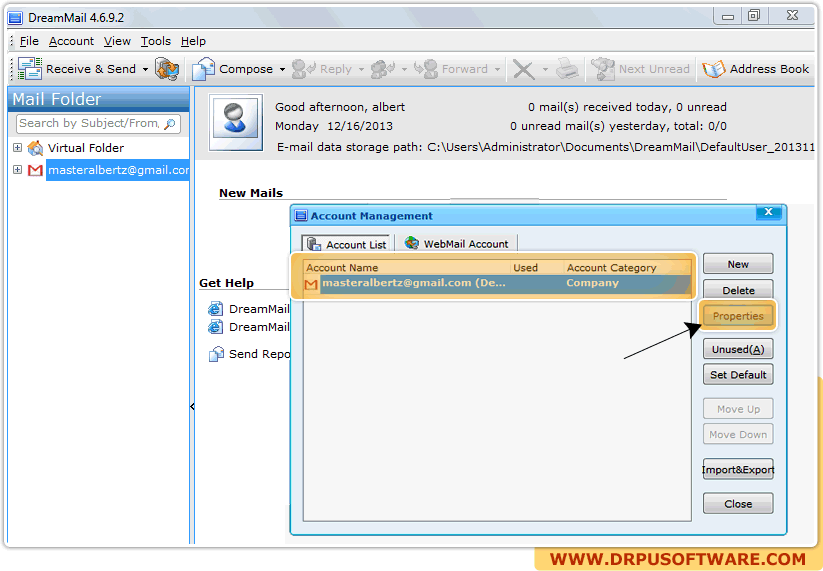This screenshot has width=823, height=571.
Task: Open the Forward dropdown arrow
Action: point(497,69)
